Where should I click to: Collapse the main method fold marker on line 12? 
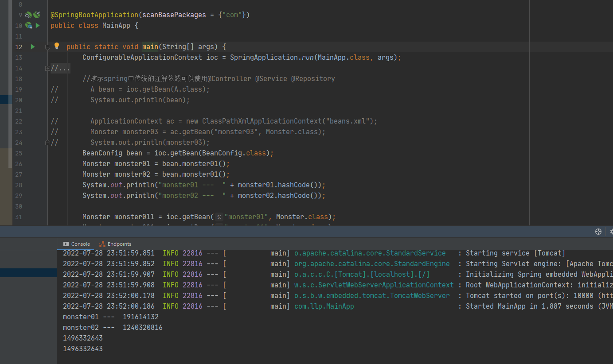tap(47, 47)
